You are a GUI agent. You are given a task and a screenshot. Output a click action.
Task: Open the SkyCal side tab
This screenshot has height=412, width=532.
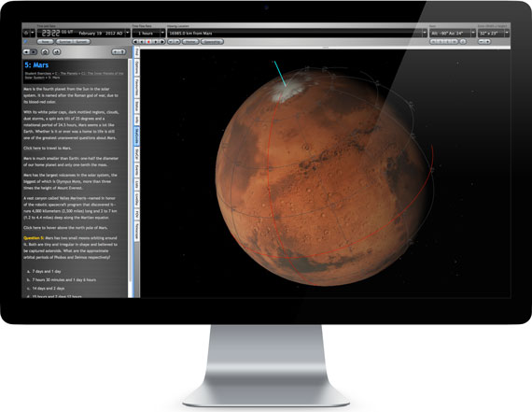(136, 154)
